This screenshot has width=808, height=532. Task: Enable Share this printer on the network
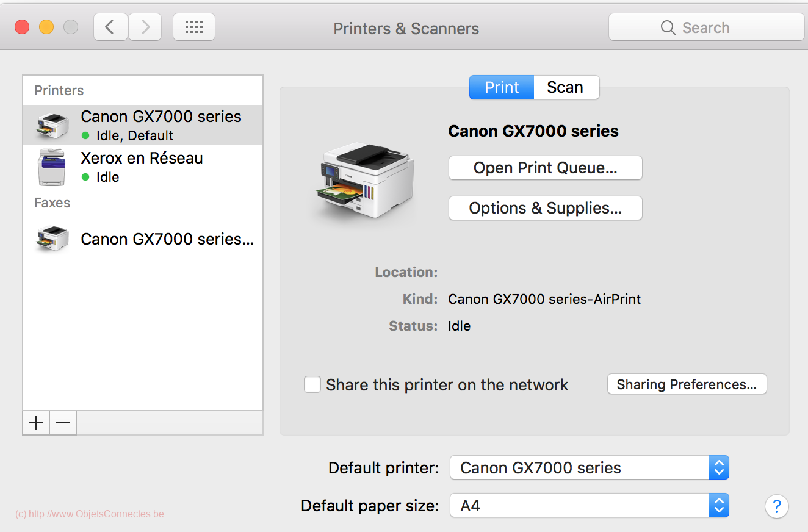coord(312,384)
